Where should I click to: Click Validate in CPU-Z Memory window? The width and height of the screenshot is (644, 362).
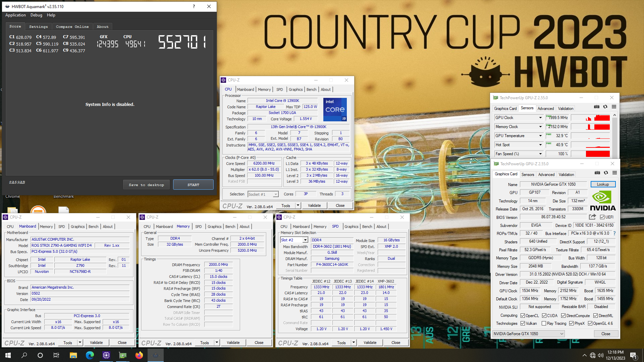(233, 343)
